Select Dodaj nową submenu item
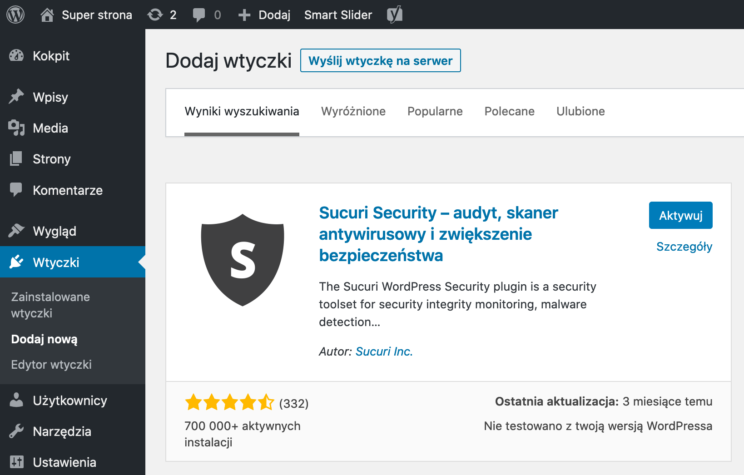The width and height of the screenshot is (744, 475). coord(44,339)
